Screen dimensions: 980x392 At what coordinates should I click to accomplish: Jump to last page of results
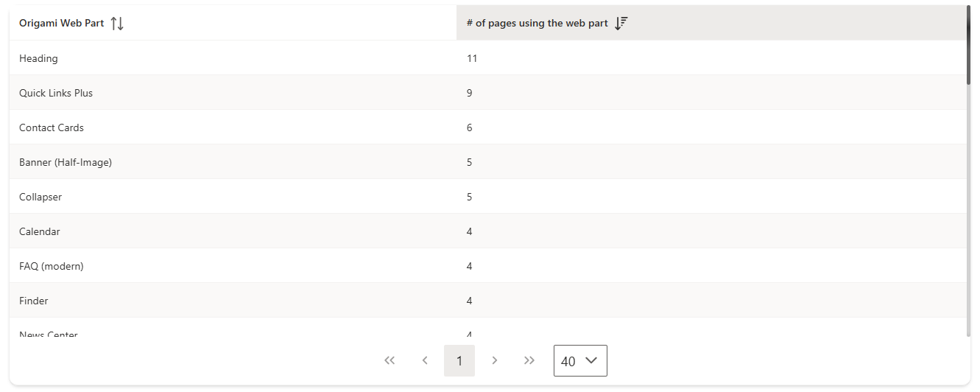click(x=529, y=360)
